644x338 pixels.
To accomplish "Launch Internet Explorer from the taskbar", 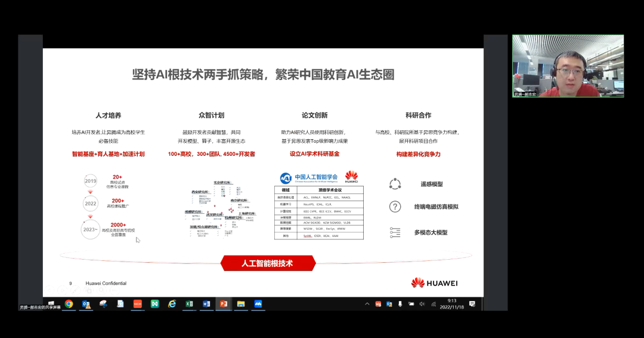I will coord(172,304).
